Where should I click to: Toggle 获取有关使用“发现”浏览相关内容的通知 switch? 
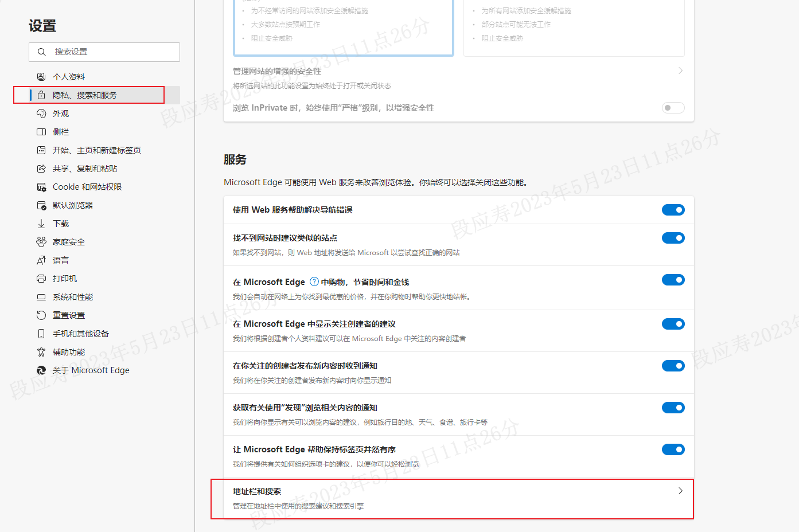pyautogui.click(x=673, y=408)
